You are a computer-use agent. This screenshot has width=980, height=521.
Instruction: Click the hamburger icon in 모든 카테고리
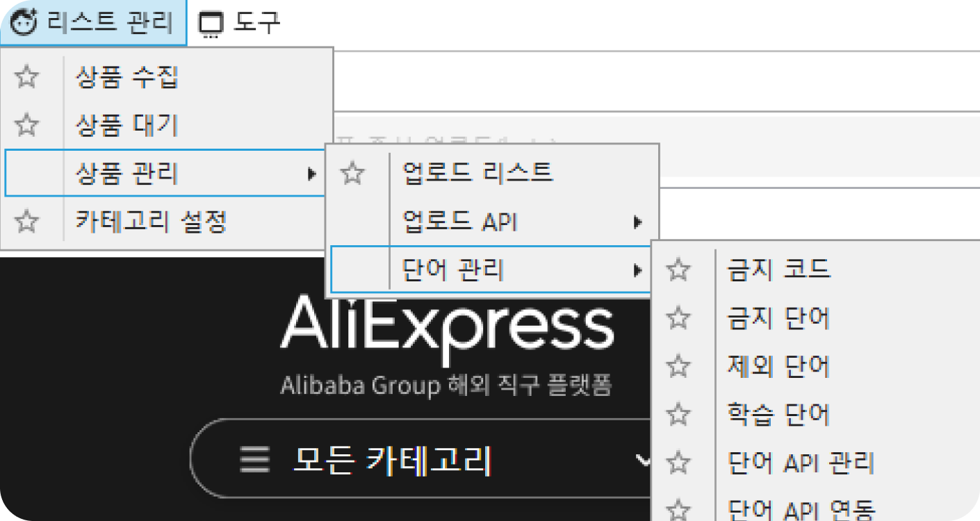click(254, 460)
